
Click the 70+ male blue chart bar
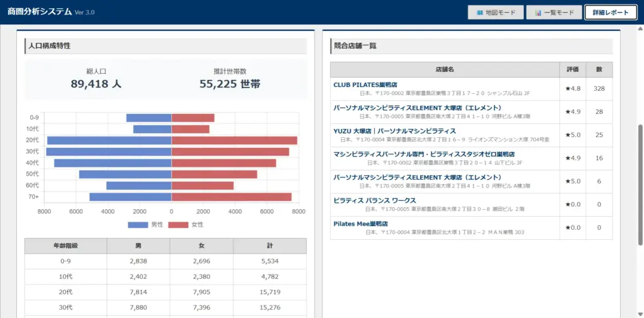(x=131, y=197)
